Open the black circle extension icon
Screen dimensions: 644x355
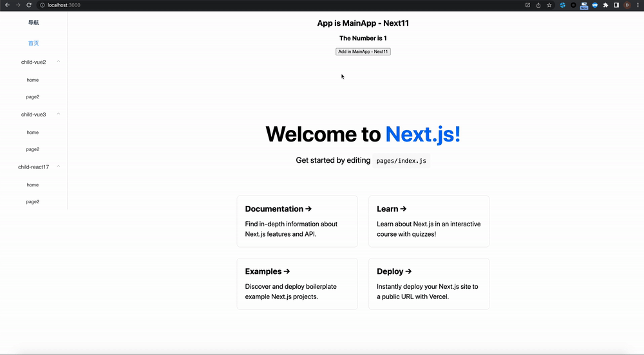573,5
